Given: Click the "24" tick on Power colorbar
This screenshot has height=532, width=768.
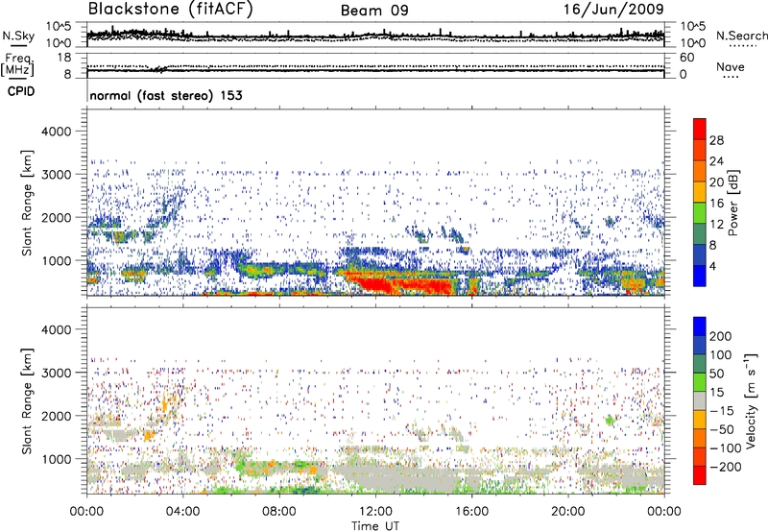Looking at the screenshot, I should click(x=716, y=161).
